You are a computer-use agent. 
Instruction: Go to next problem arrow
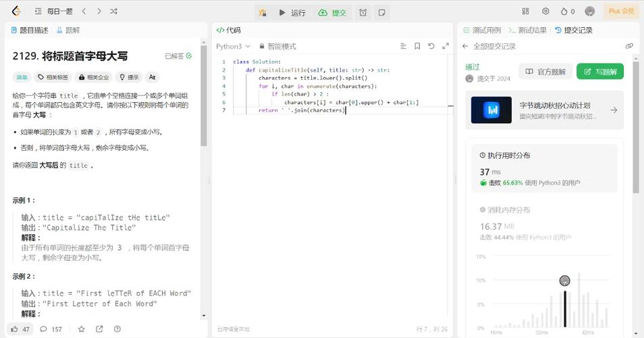99,11
